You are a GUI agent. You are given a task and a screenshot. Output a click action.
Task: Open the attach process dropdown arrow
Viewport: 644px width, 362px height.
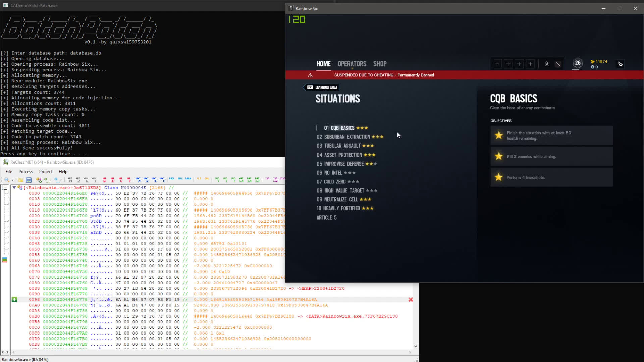13,180
